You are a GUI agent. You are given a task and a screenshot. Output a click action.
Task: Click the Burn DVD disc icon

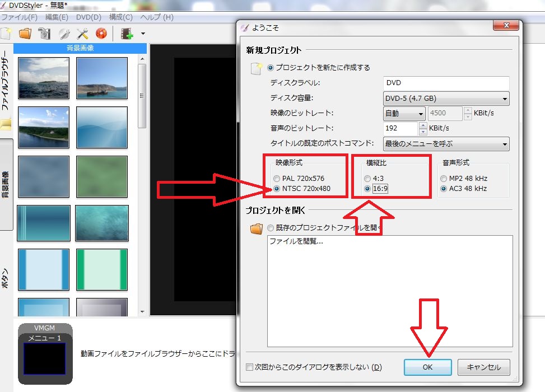pos(101,34)
